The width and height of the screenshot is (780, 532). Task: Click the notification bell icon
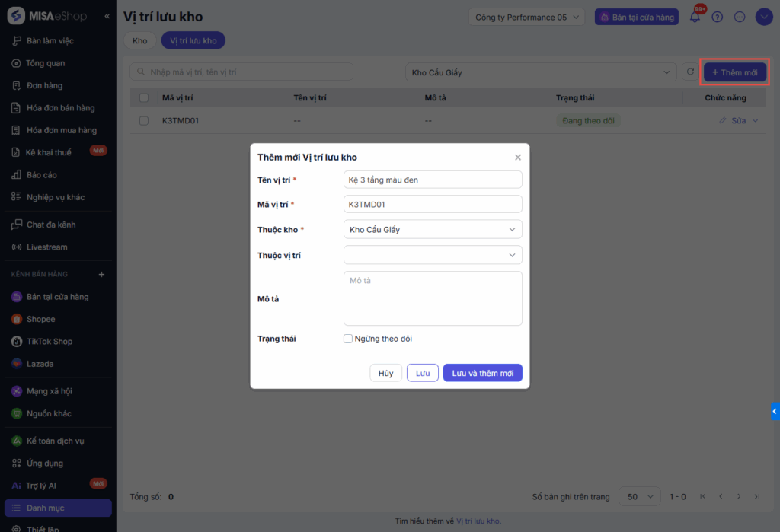pyautogui.click(x=695, y=17)
